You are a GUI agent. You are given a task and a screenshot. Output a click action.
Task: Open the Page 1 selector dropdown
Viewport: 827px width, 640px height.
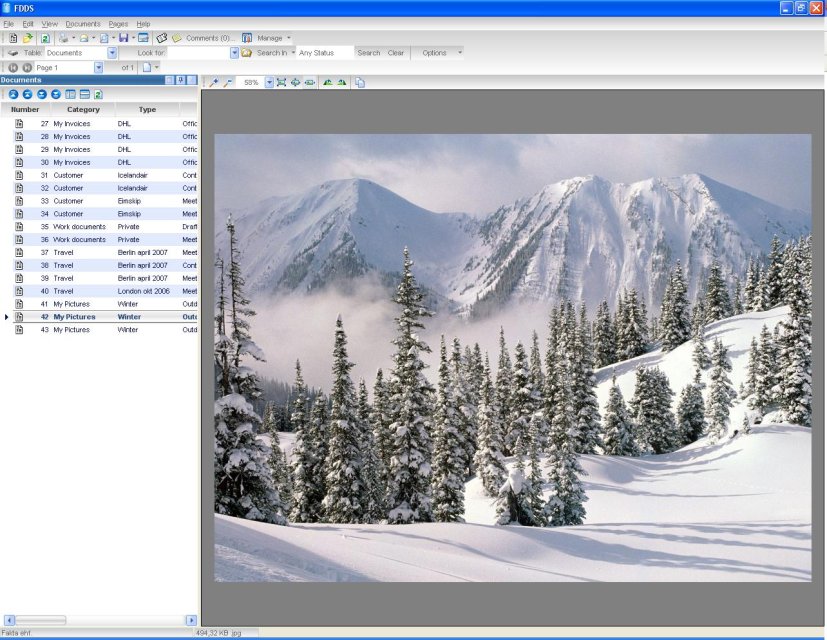98,67
